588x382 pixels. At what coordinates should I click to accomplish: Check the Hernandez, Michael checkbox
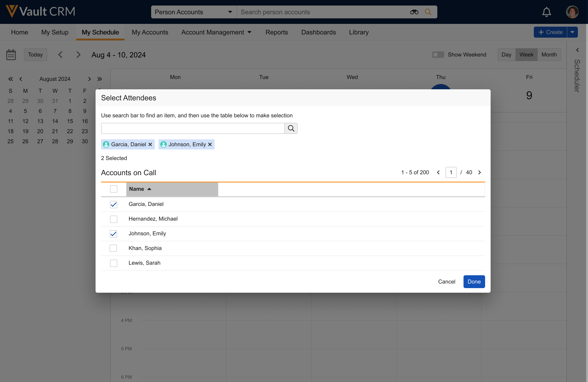(114, 219)
